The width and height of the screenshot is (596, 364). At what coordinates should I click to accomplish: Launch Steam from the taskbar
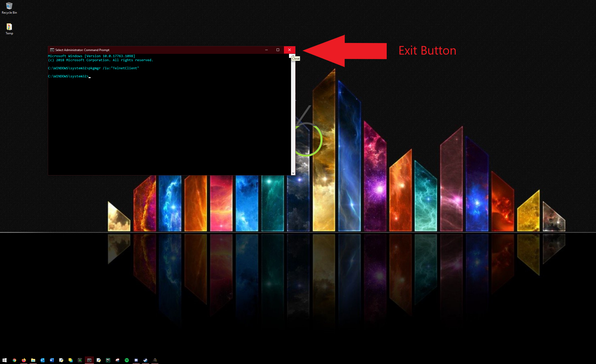(x=145, y=360)
